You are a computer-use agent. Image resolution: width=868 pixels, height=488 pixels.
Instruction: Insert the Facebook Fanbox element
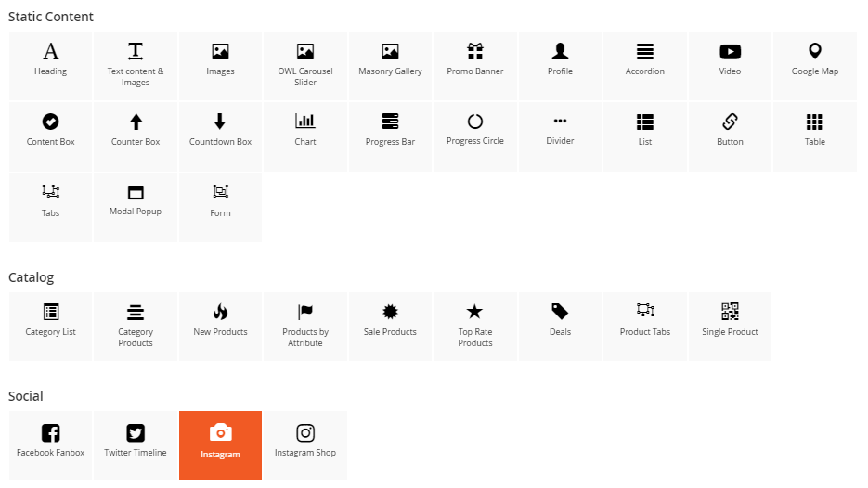[51, 445]
